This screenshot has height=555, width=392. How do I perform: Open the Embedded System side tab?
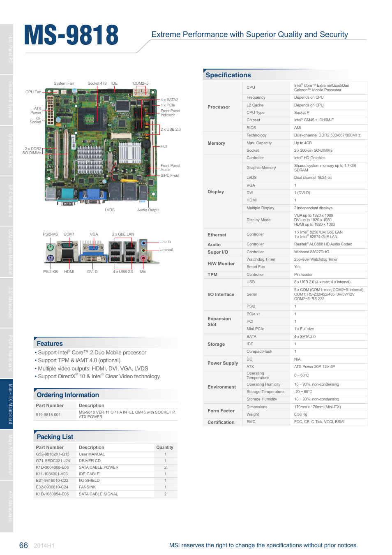[7, 100]
